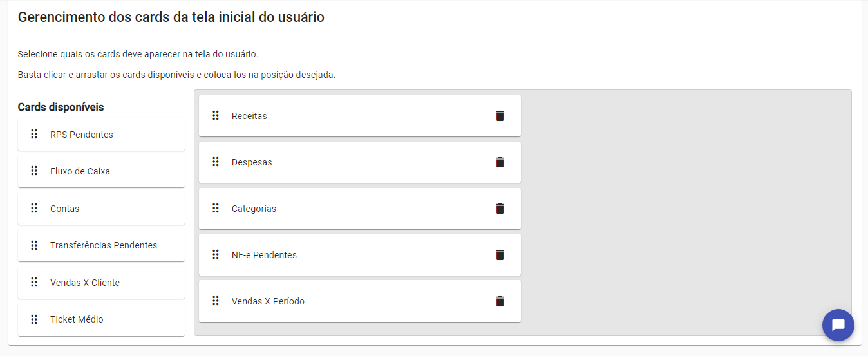The image size is (868, 356).
Task: Open the chat bubble widget
Action: [x=838, y=325]
